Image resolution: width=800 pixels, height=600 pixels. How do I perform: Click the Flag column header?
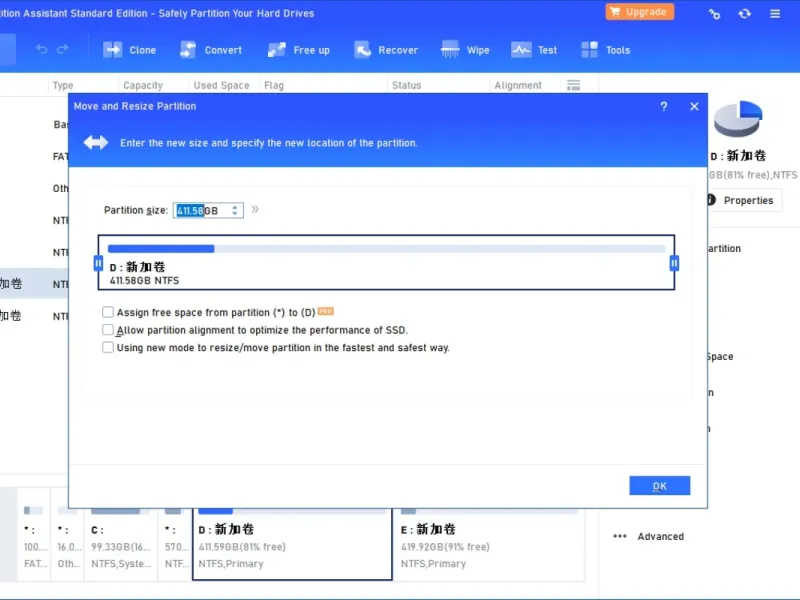point(274,85)
